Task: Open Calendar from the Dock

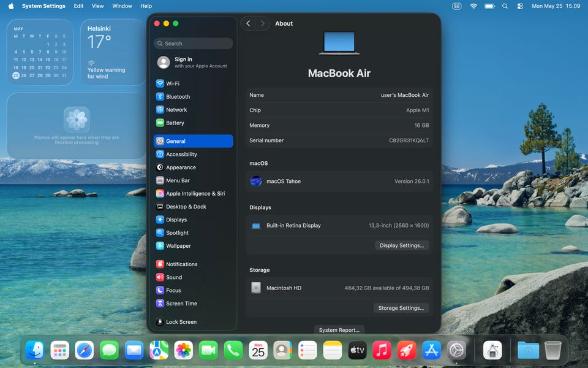Action: click(x=258, y=350)
